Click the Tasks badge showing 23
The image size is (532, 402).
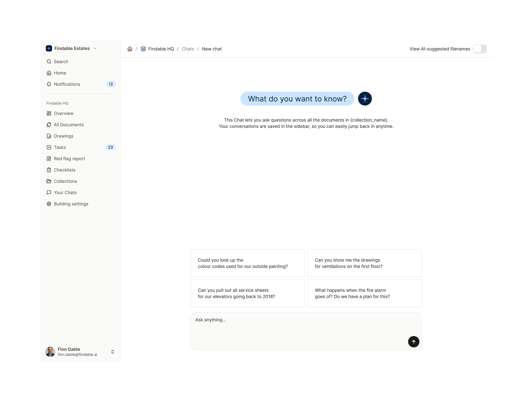pos(111,147)
